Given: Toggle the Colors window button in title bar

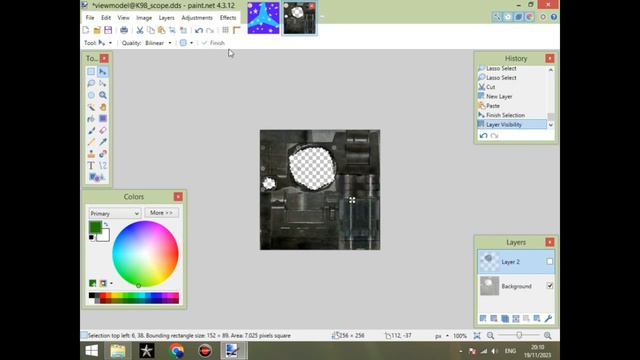Looking at the screenshot, I should coord(529,17).
